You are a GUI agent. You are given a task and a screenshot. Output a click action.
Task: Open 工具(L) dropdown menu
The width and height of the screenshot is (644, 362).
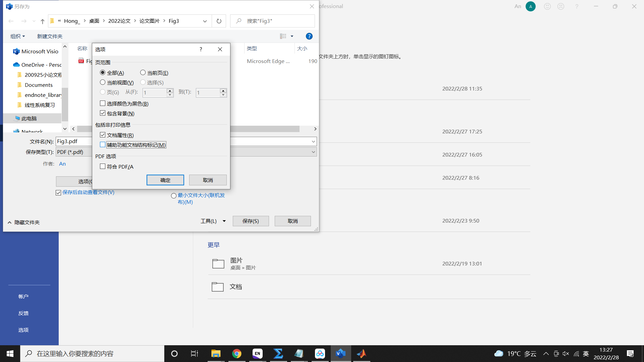pyautogui.click(x=213, y=221)
